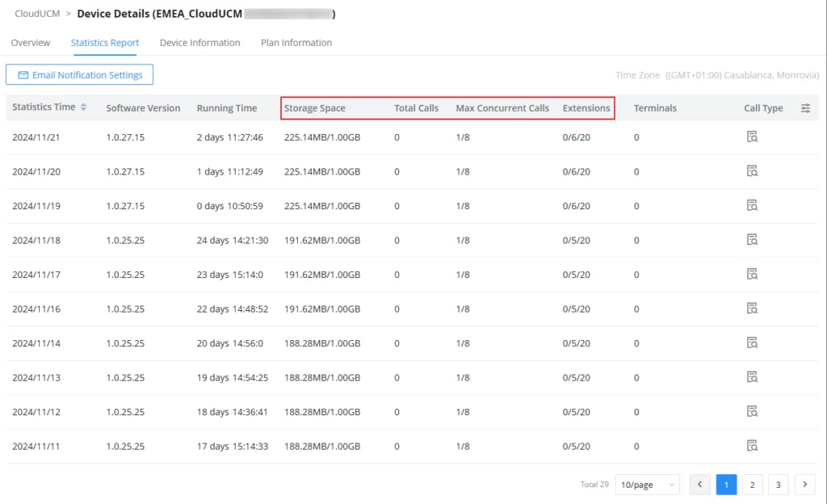The width and height of the screenshot is (827, 504).
Task: Open call type details for 2024/11/21
Action: point(752,137)
